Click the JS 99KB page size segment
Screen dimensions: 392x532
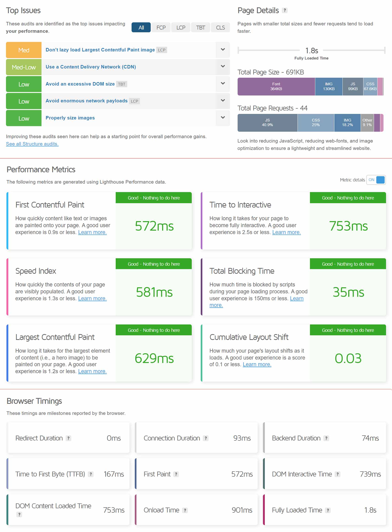(x=353, y=87)
